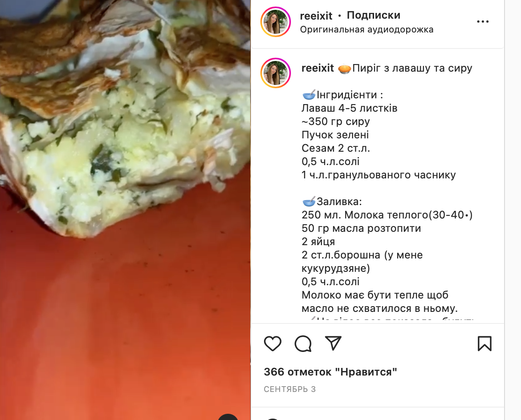The height and width of the screenshot is (420, 521).
Task: Click the Подписки following button
Action: coord(374,15)
